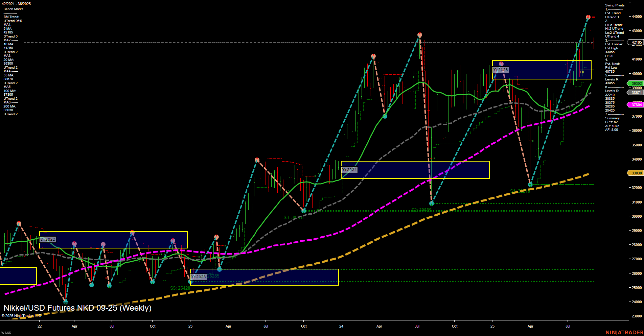Toggle the Y:2024 yearly range box
644x336 pixels.
point(350,169)
